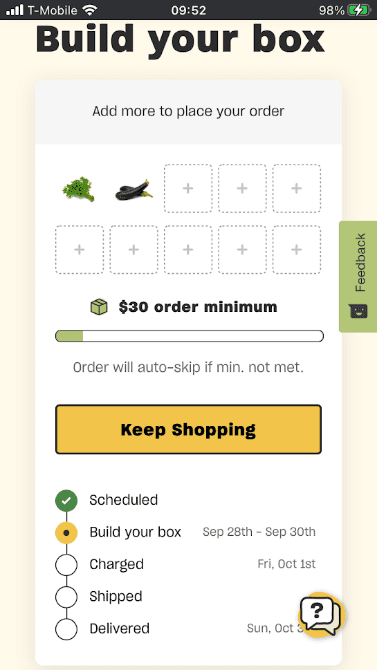Click the order minimum progress bar

coord(189,336)
